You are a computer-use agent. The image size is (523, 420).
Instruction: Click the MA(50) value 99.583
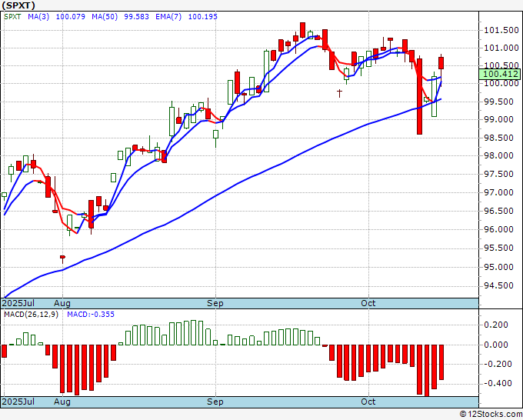(136, 17)
